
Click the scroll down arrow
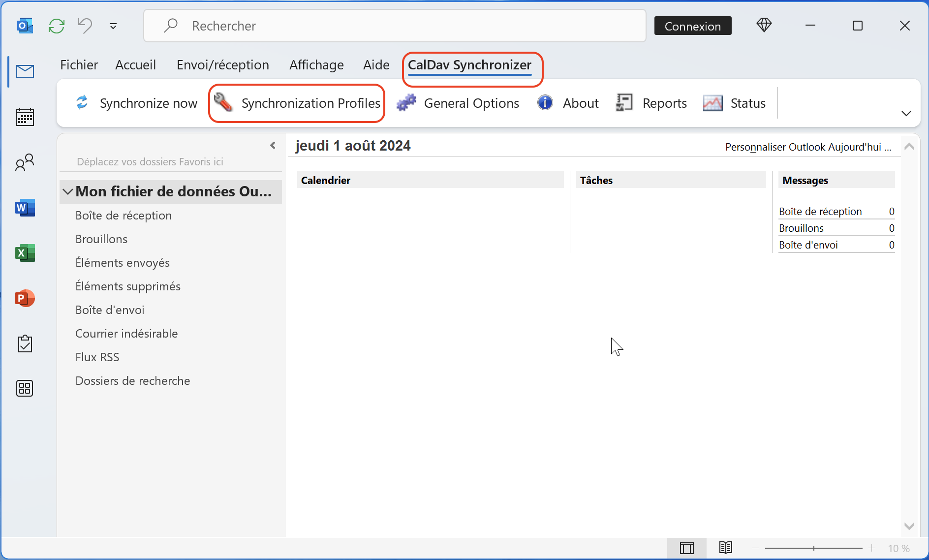pos(909,526)
